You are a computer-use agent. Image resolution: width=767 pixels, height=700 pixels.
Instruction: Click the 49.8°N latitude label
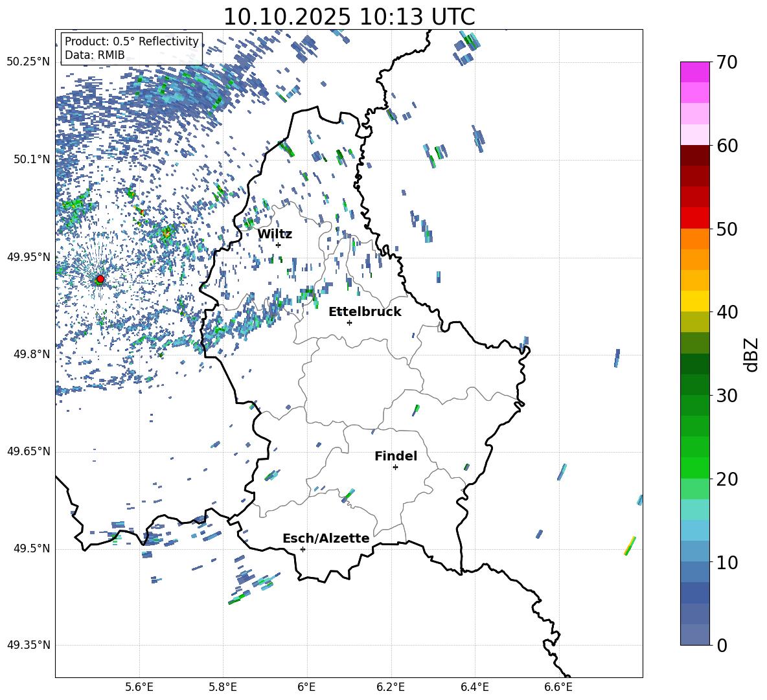tap(31, 354)
